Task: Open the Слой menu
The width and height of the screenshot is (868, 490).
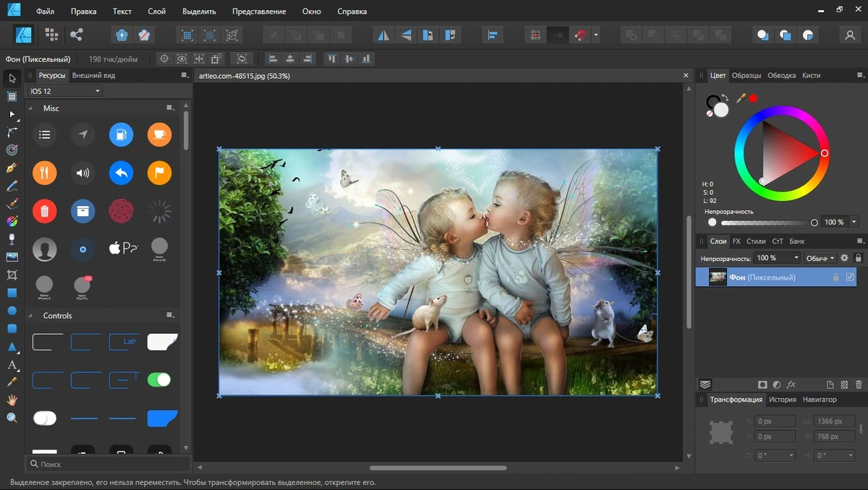Action: [156, 12]
